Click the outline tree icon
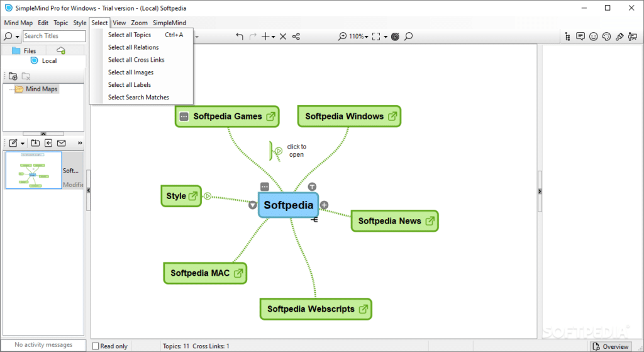 pyautogui.click(x=568, y=37)
